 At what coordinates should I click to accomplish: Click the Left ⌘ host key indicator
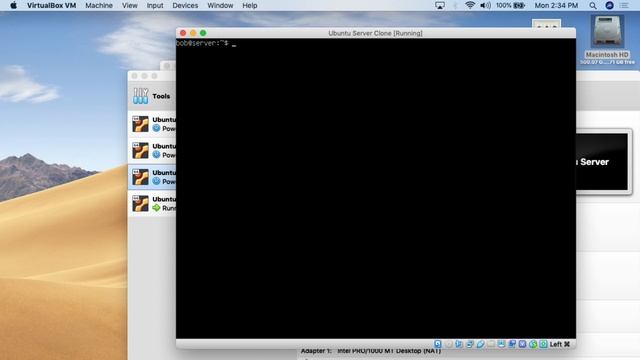click(x=560, y=344)
